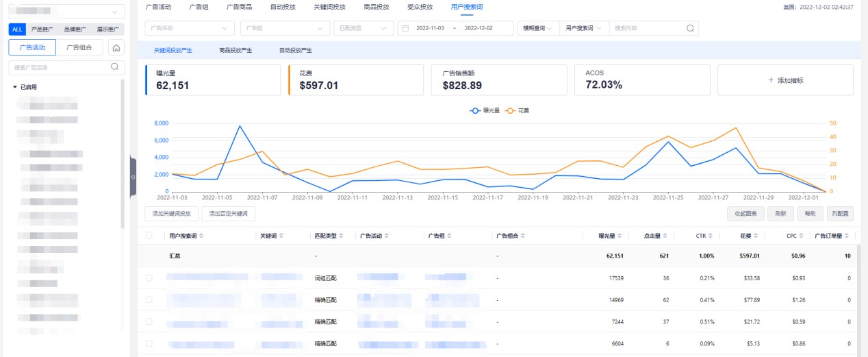Image resolution: width=868 pixels, height=357 pixels.
Task: Select the 展示推广 filter
Action: pyautogui.click(x=108, y=29)
